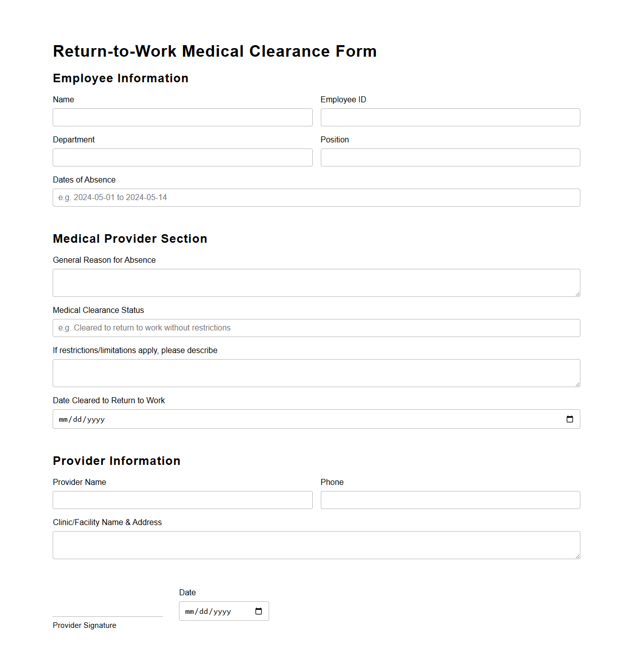Click the Provider Signature line

pyautogui.click(x=107, y=616)
